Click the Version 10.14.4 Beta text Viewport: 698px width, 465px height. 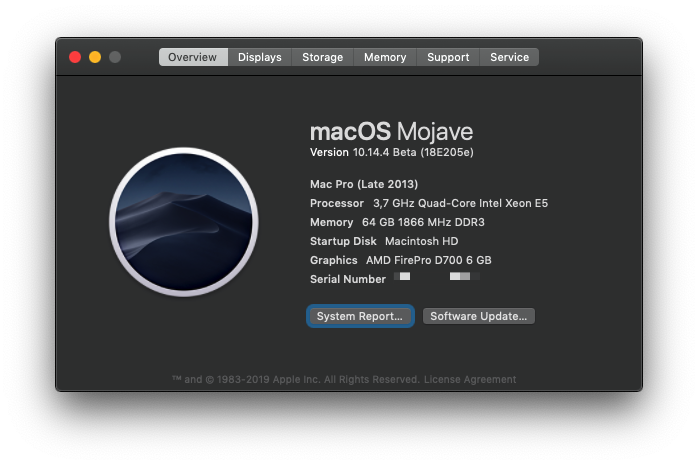pyautogui.click(x=392, y=153)
